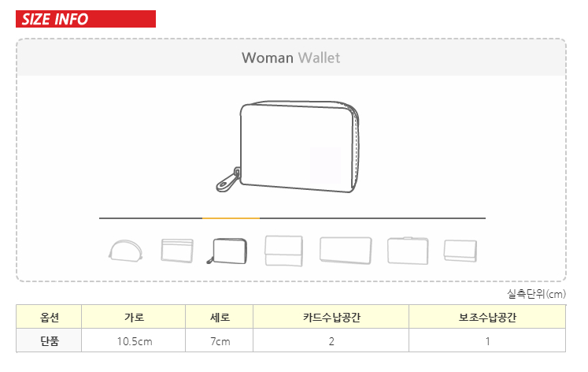Viewport: 588px width, 372px height.
Task: Select the wide long wallet icon
Action: [345, 250]
